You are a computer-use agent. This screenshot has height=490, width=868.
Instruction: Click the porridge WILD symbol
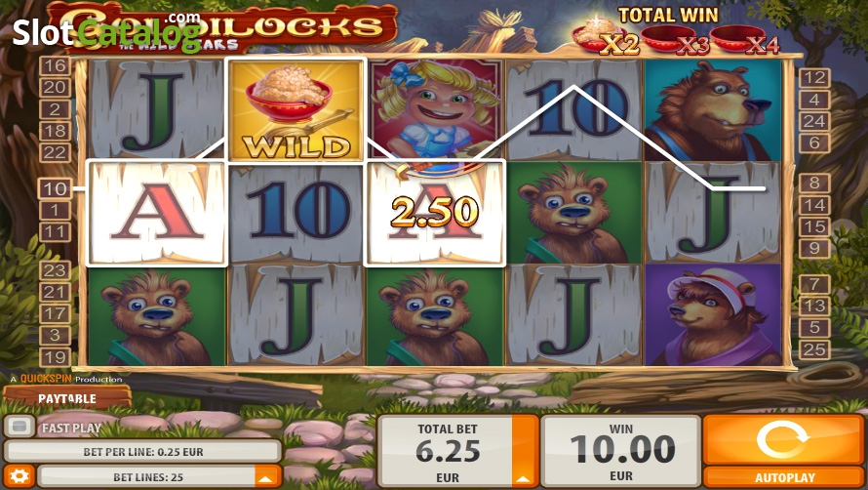pos(296,109)
